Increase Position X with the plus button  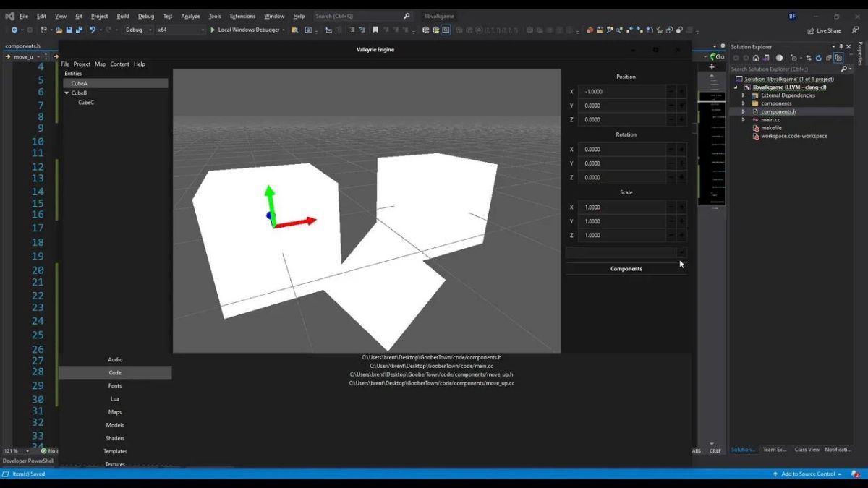point(681,92)
